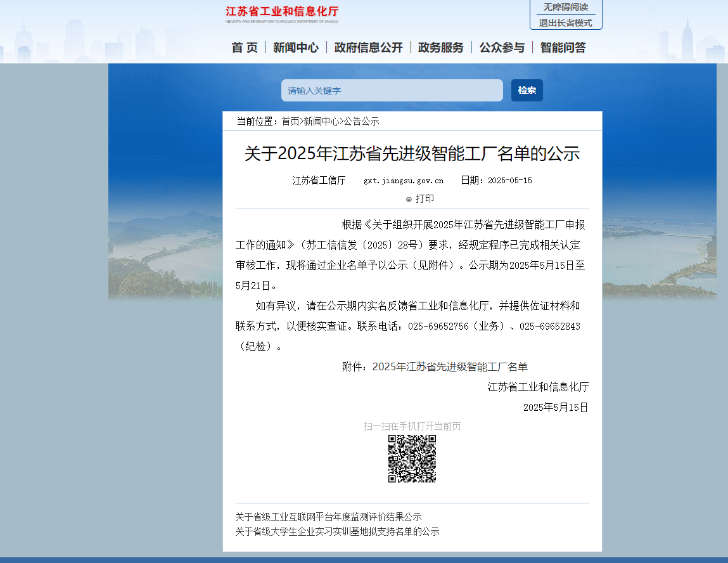Screen dimensions: 728x563
Task: Enable 无障碍阅读 accessibility reading mode
Action: (x=565, y=7)
